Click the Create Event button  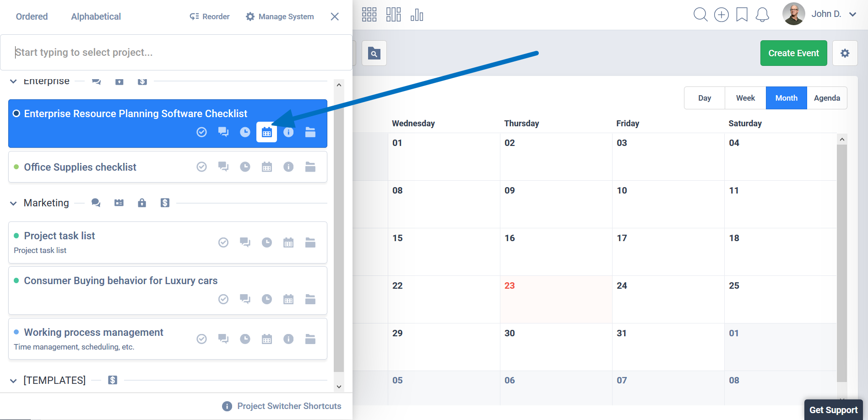pyautogui.click(x=793, y=53)
